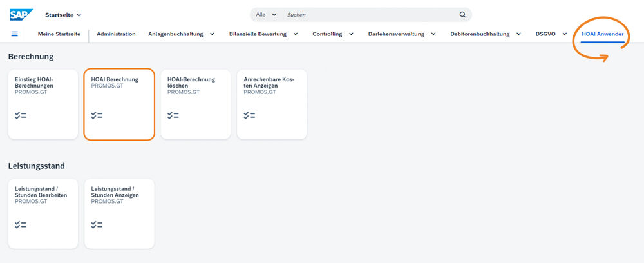644x263 pixels.
Task: Open the Darlehensverwaltung tab
Action: click(x=396, y=34)
